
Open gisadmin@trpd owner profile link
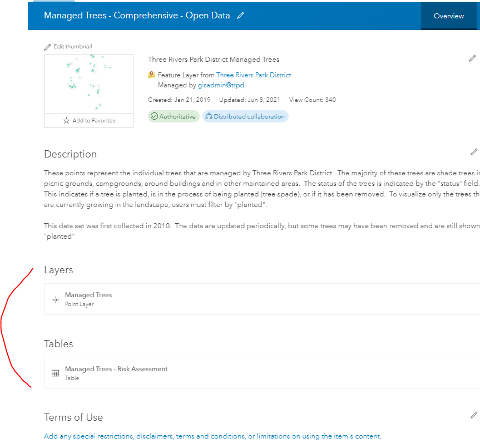click(221, 85)
